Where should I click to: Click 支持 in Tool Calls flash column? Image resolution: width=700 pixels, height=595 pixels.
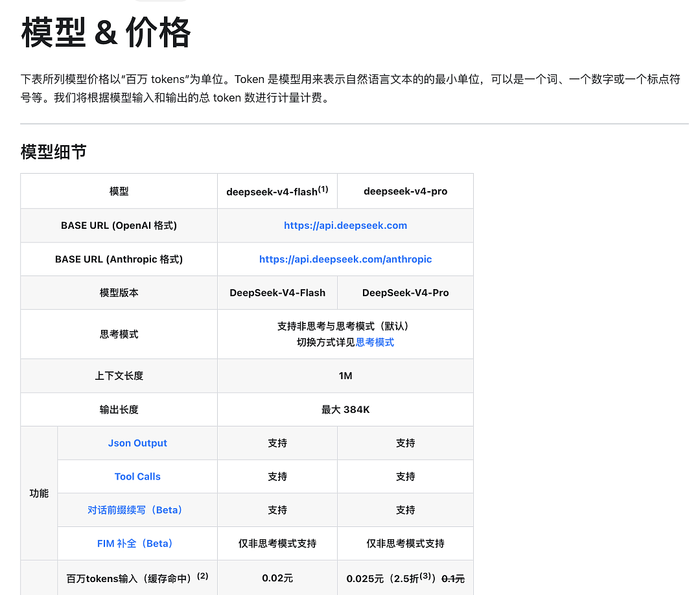click(277, 477)
